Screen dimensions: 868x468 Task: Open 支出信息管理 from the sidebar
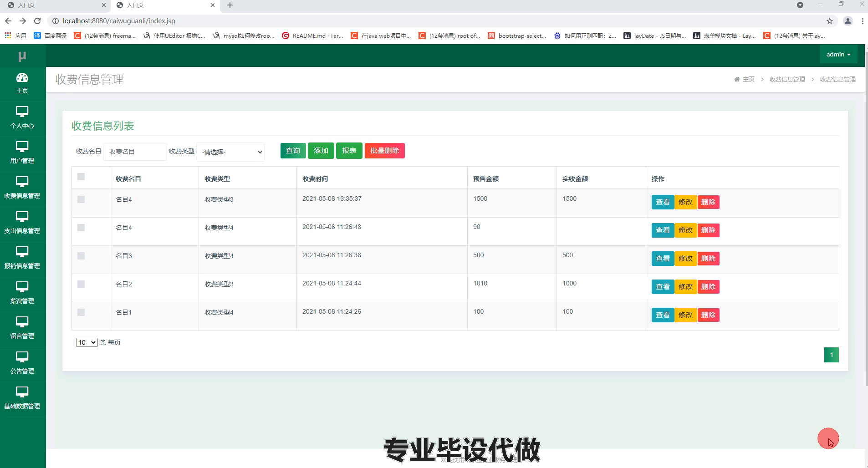(x=22, y=223)
